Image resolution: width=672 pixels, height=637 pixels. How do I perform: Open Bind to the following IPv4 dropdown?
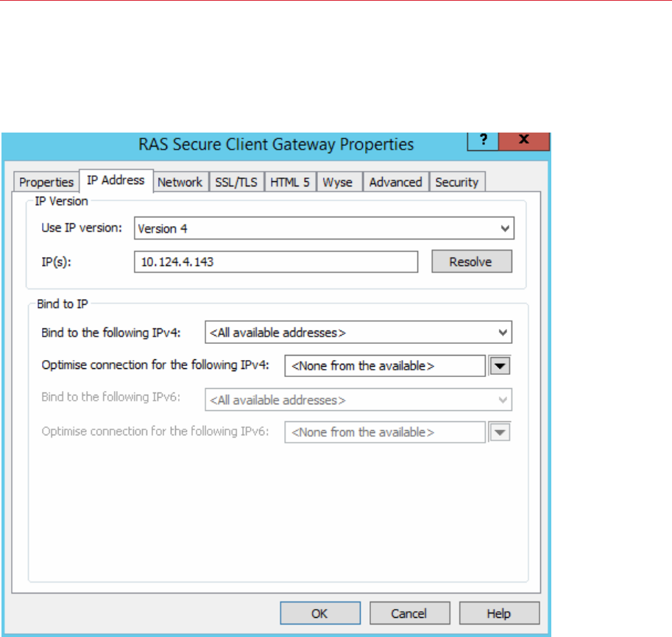point(358,332)
